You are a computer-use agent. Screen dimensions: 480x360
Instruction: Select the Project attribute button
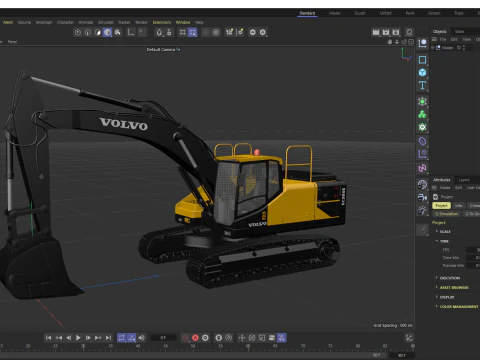tap(441, 206)
